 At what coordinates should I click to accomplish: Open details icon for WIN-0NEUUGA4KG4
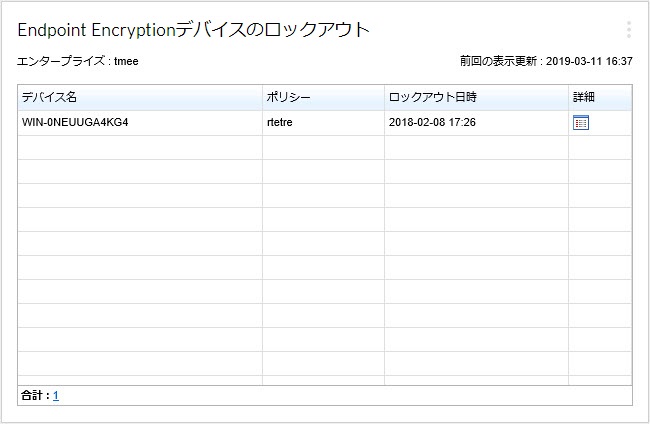(581, 123)
